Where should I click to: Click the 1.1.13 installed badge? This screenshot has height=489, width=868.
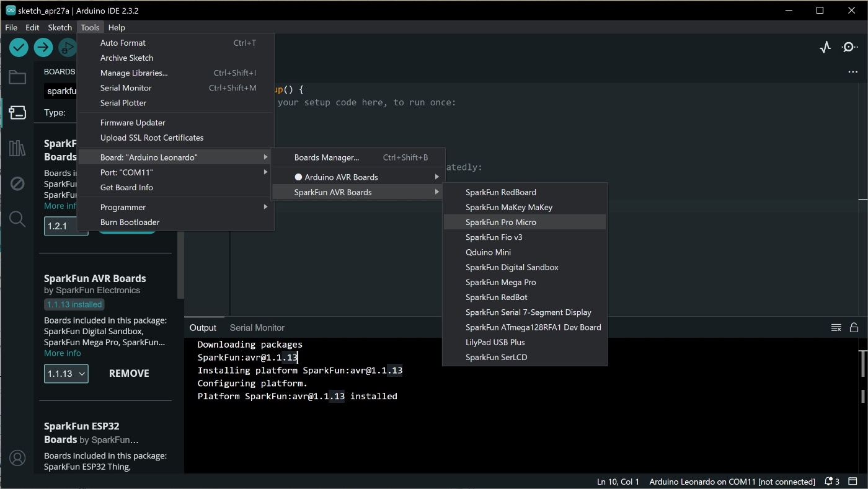(74, 304)
